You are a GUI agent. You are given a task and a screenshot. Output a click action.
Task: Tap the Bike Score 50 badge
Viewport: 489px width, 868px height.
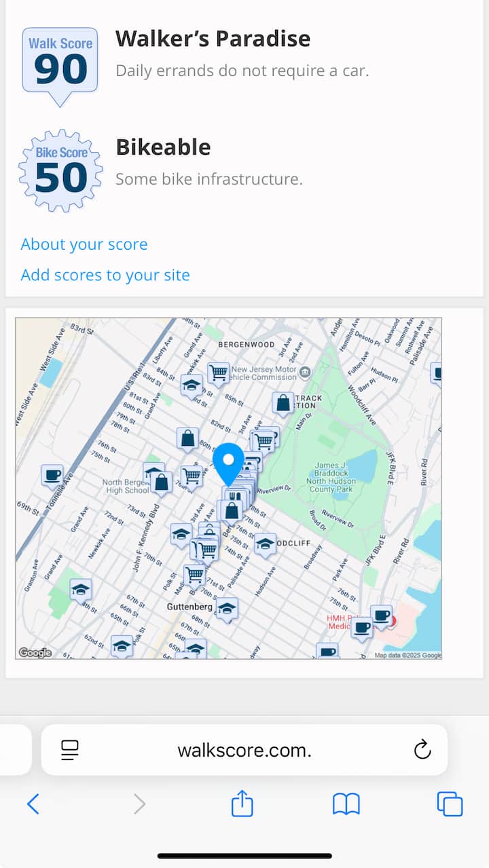60,170
